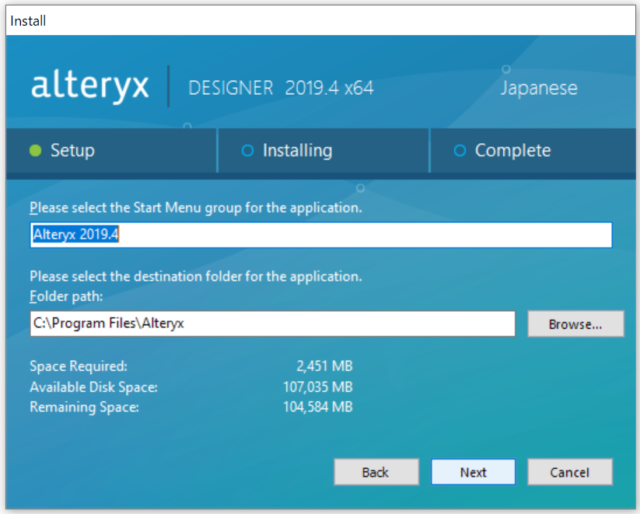Click the 'Please select the destination folder' text
640x514 pixels.
[196, 276]
